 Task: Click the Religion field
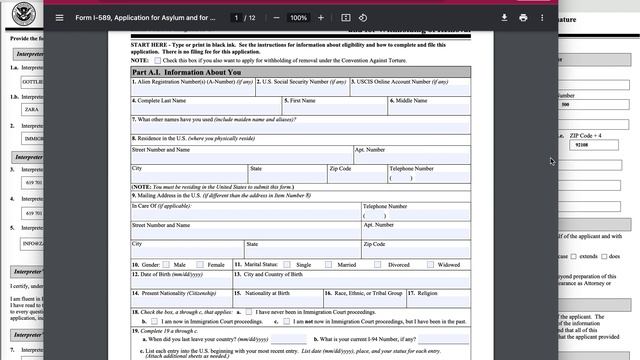point(439,302)
